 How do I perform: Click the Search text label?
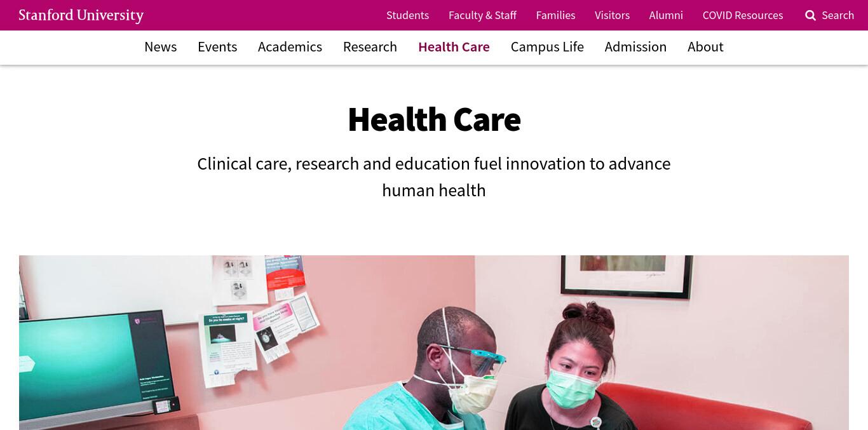[837, 15]
